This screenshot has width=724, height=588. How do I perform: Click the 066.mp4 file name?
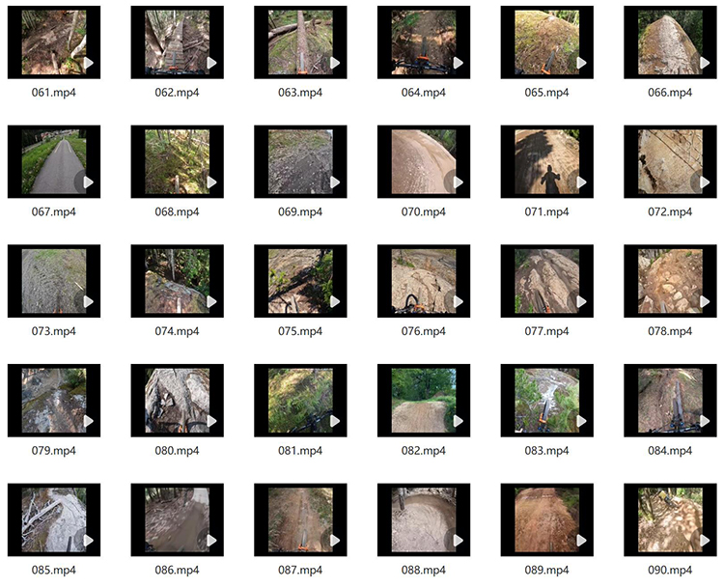point(671,93)
